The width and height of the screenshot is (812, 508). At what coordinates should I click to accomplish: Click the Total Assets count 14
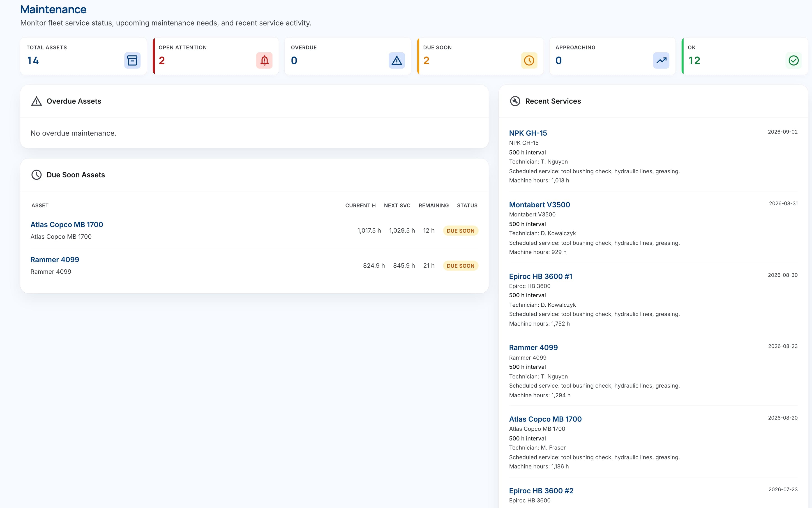pos(33,61)
